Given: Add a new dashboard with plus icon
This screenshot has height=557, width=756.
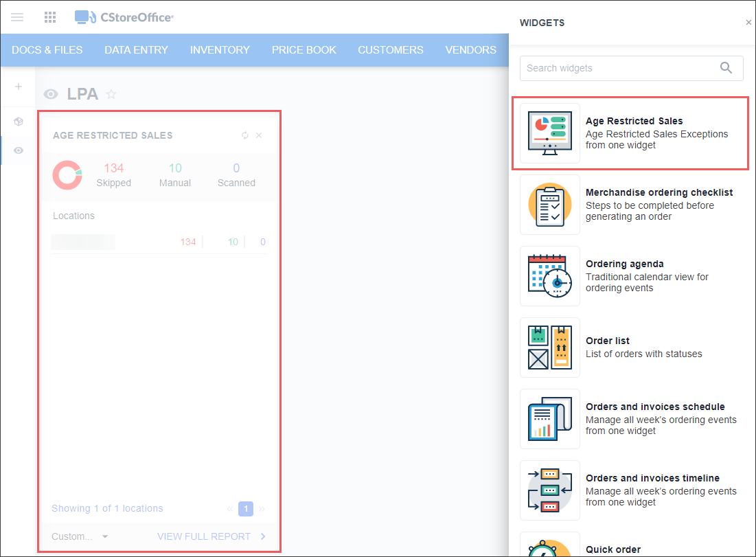Looking at the screenshot, I should click(19, 87).
